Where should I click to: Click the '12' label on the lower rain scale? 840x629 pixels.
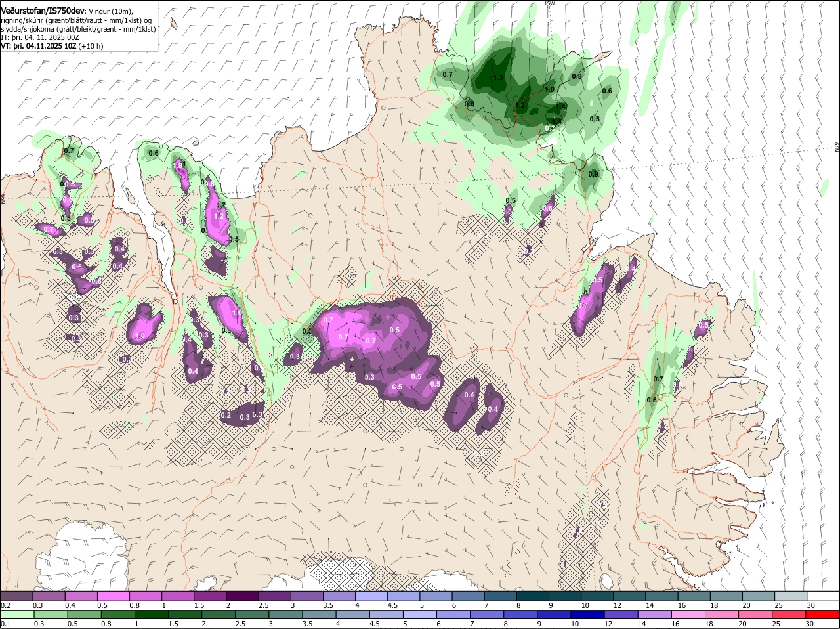[x=608, y=624]
